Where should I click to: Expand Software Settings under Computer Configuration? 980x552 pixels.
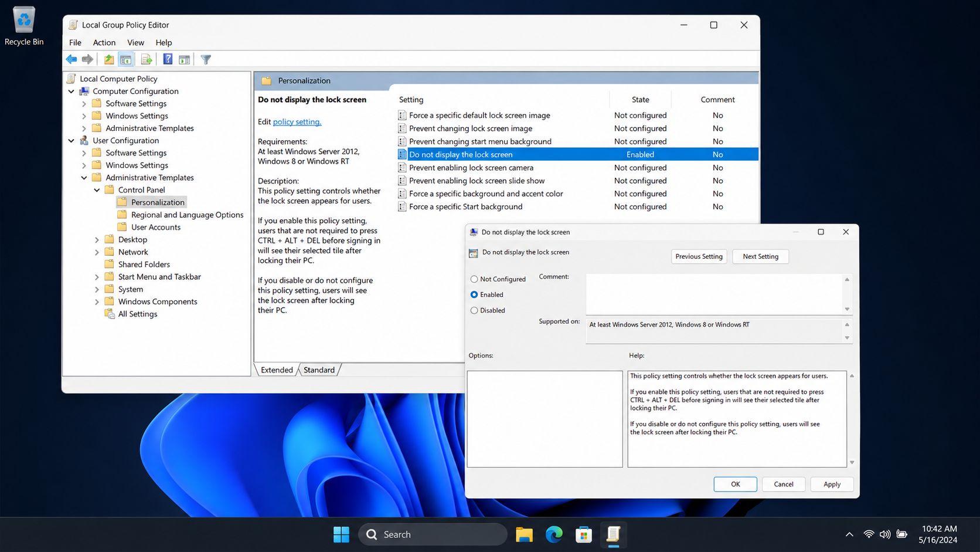pyautogui.click(x=84, y=104)
